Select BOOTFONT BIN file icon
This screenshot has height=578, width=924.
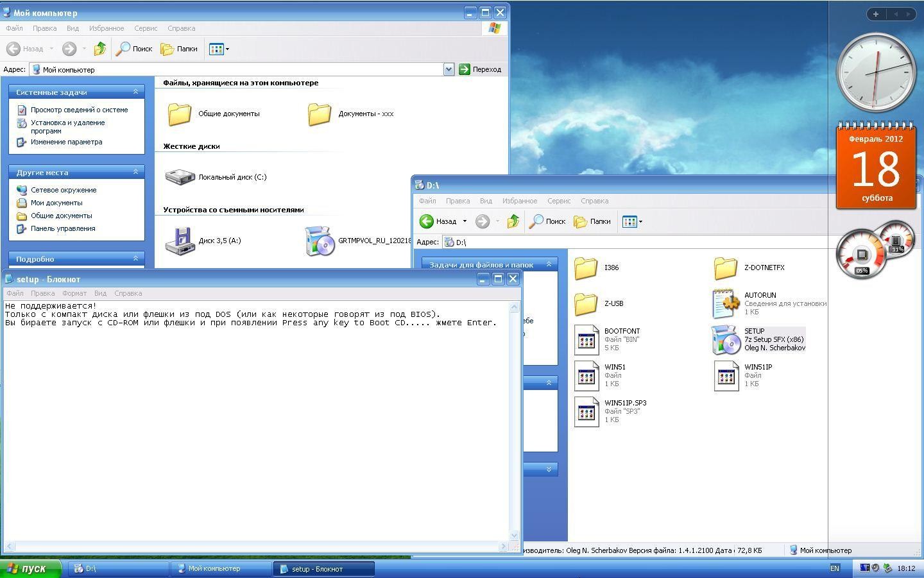click(586, 339)
